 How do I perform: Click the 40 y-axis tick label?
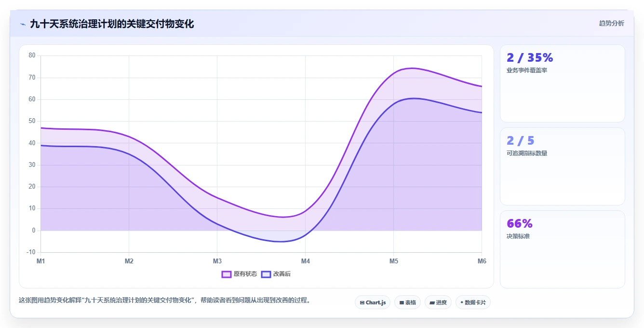(32, 143)
